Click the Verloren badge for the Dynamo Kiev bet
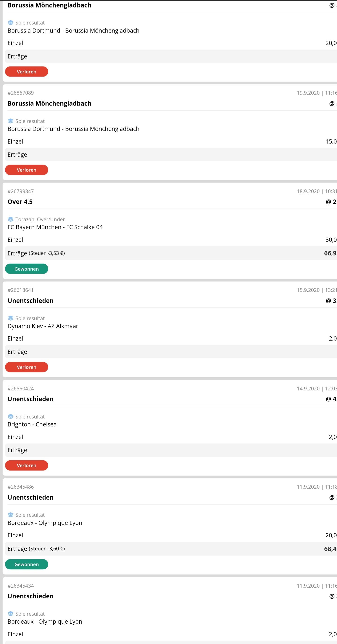Image resolution: width=337 pixels, height=644 pixels. pyautogui.click(x=26, y=367)
